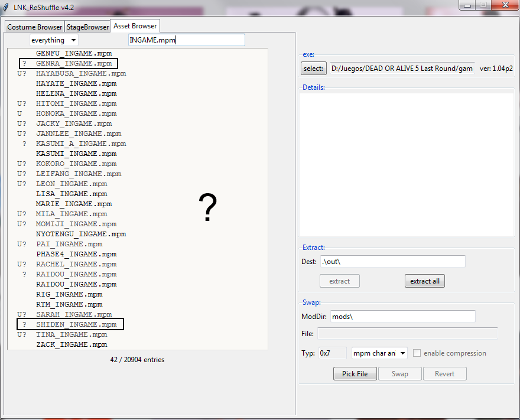Select GENRA_INGAME.mpm in the list

click(73, 63)
